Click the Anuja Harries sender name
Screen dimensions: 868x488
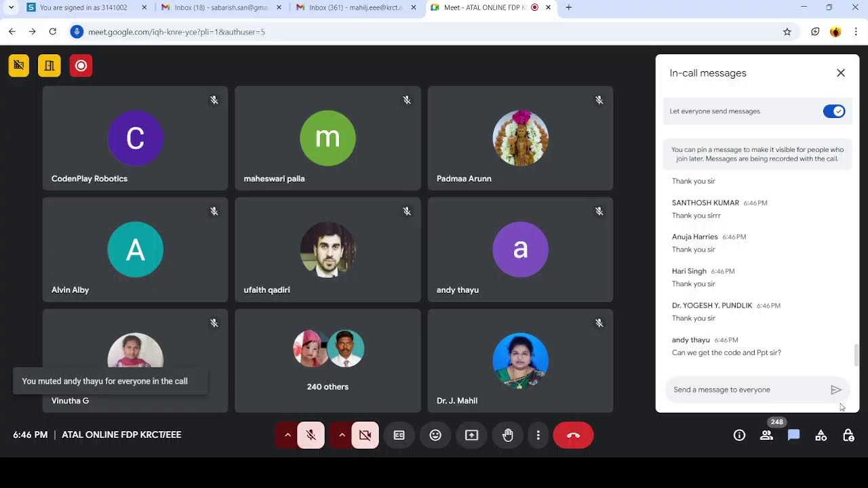coord(694,237)
